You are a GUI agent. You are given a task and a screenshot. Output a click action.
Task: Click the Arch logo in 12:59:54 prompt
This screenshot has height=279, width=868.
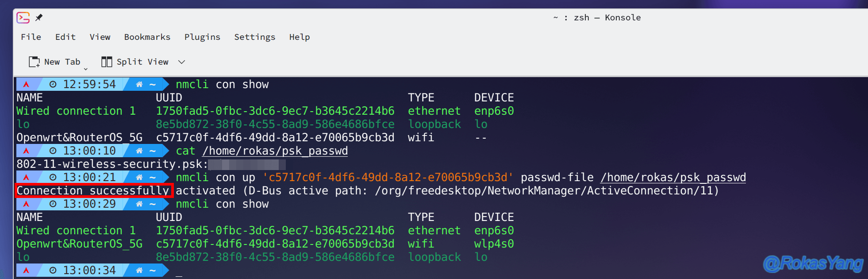26,84
